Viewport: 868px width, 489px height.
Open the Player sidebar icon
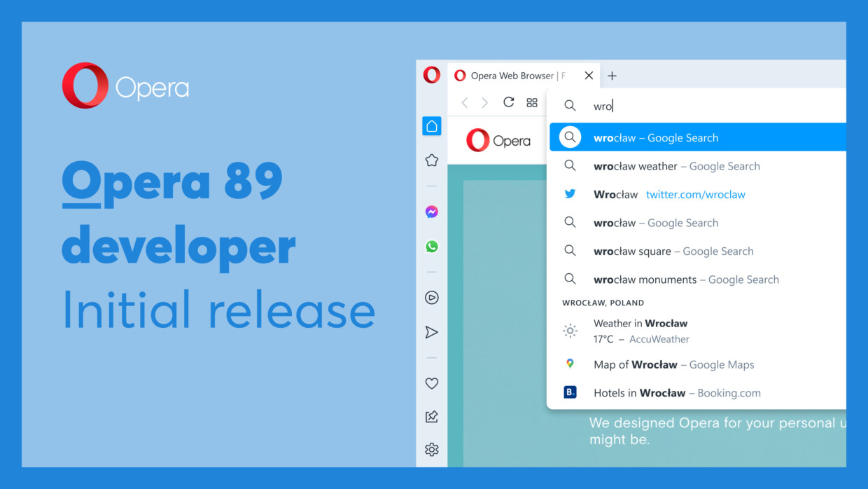(431, 297)
